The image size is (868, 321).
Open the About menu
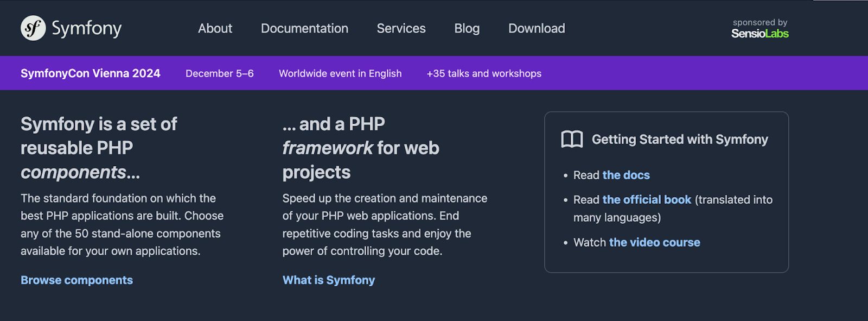(x=215, y=28)
